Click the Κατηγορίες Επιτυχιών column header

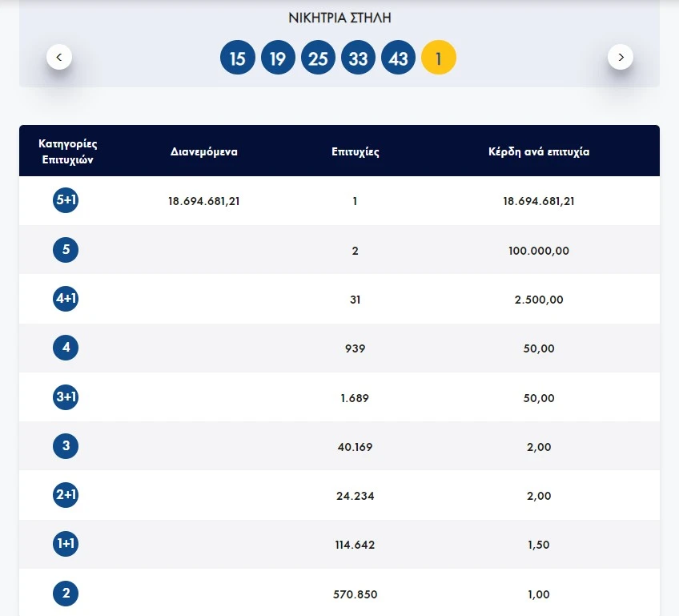(x=67, y=151)
